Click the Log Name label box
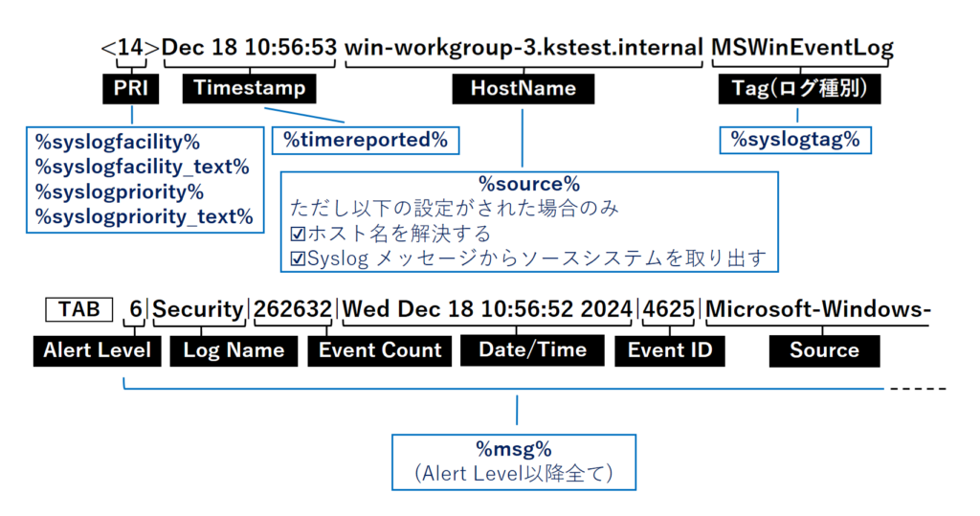This screenshot has height=516, width=980. coord(234,351)
